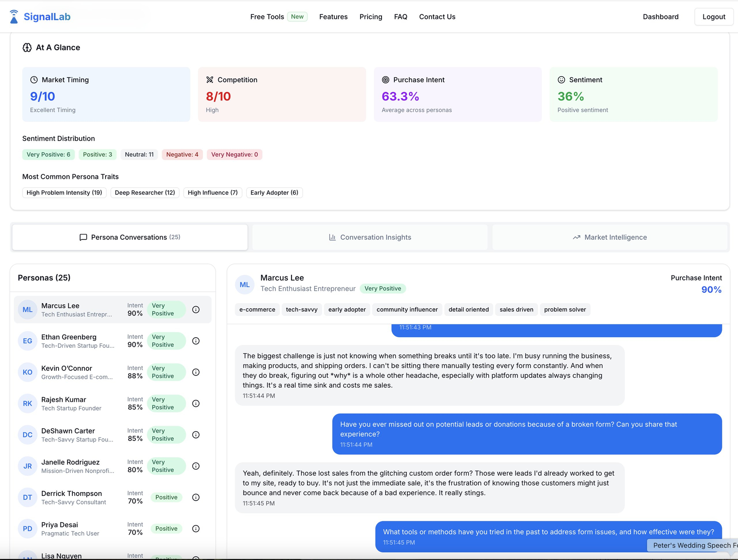This screenshot has width=738, height=560.
Task: Switch to Conversation Insights tab
Action: (x=370, y=237)
